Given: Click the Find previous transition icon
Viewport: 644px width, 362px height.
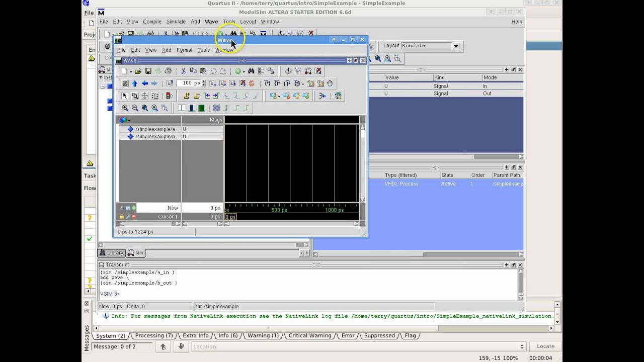Looking at the screenshot, I should coord(207,96).
